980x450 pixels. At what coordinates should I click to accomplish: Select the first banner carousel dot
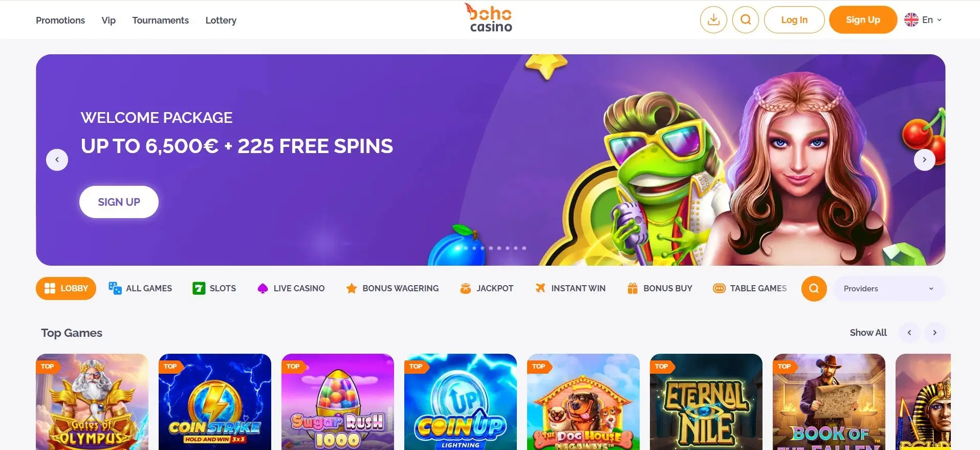(x=458, y=248)
